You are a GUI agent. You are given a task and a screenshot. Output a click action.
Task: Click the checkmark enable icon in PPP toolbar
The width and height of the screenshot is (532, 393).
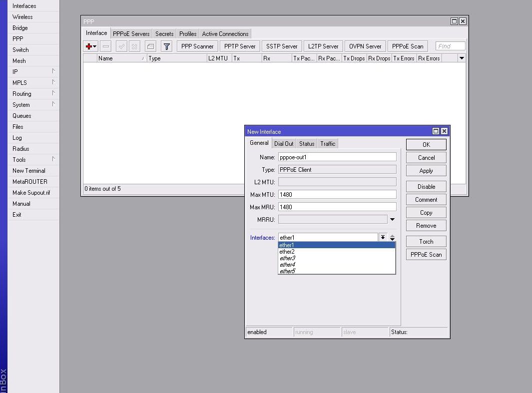pos(121,46)
